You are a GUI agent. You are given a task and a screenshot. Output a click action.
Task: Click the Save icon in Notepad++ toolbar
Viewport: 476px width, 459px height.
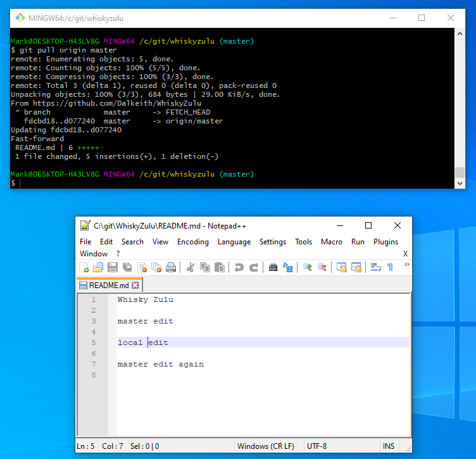[113, 267]
